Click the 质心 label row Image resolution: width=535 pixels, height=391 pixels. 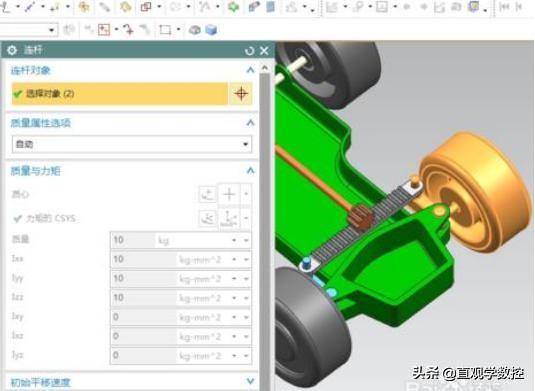click(20, 194)
